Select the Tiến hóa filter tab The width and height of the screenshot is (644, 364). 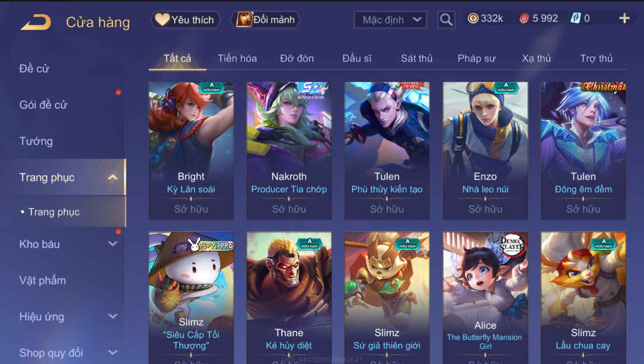(237, 58)
